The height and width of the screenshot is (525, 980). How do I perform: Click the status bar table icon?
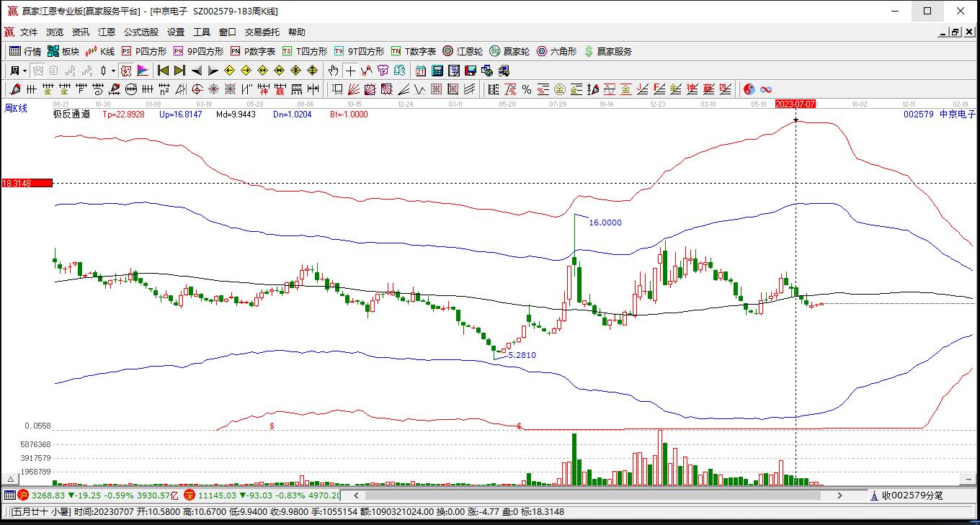point(9,495)
